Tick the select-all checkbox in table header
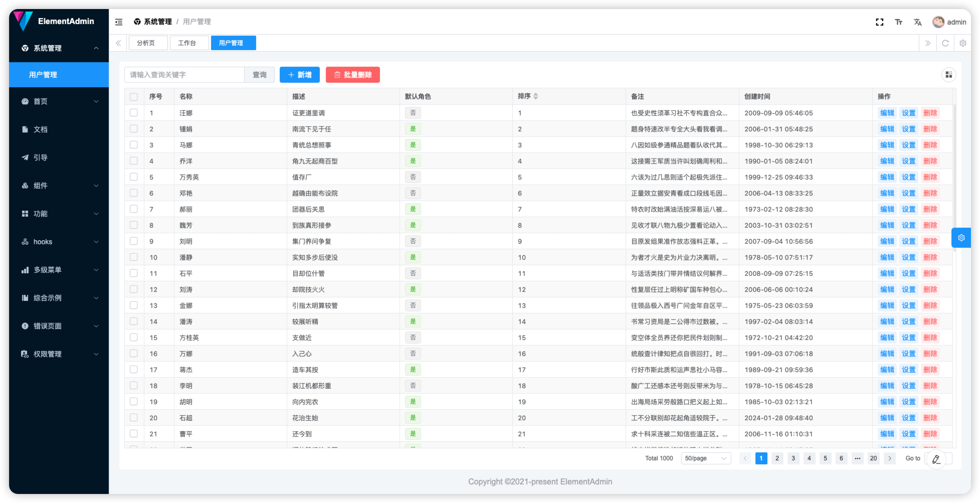This screenshot has height=503, width=980. click(134, 97)
